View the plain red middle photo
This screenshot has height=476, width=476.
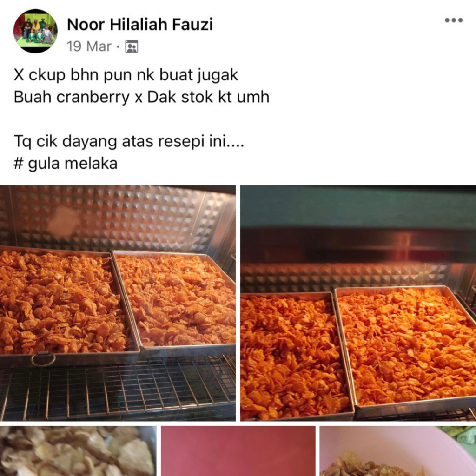(238, 451)
